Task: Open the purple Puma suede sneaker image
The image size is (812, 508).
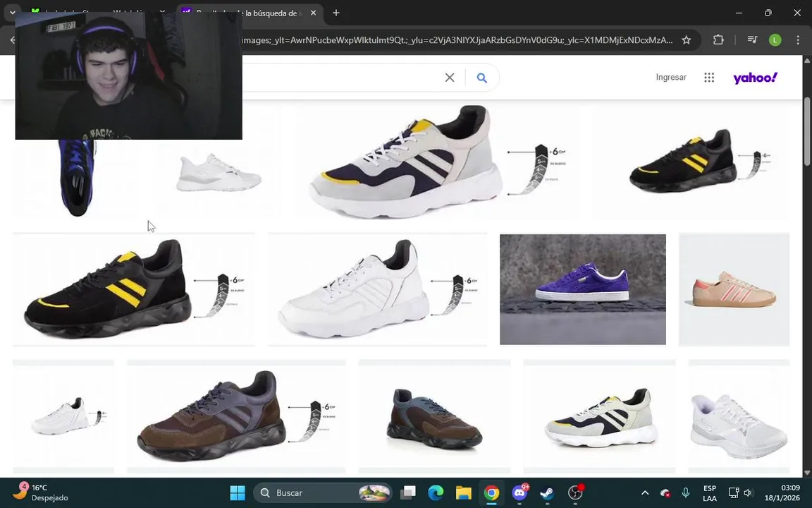Action: click(x=583, y=289)
